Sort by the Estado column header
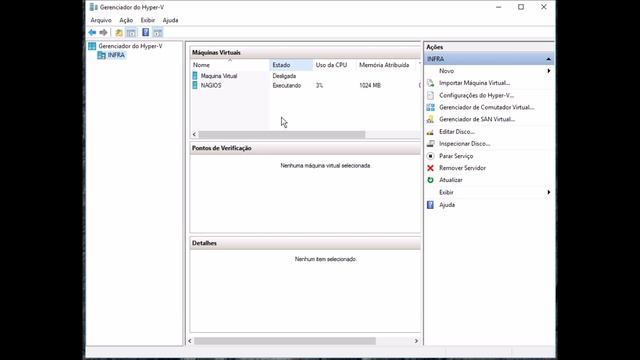 click(291, 65)
